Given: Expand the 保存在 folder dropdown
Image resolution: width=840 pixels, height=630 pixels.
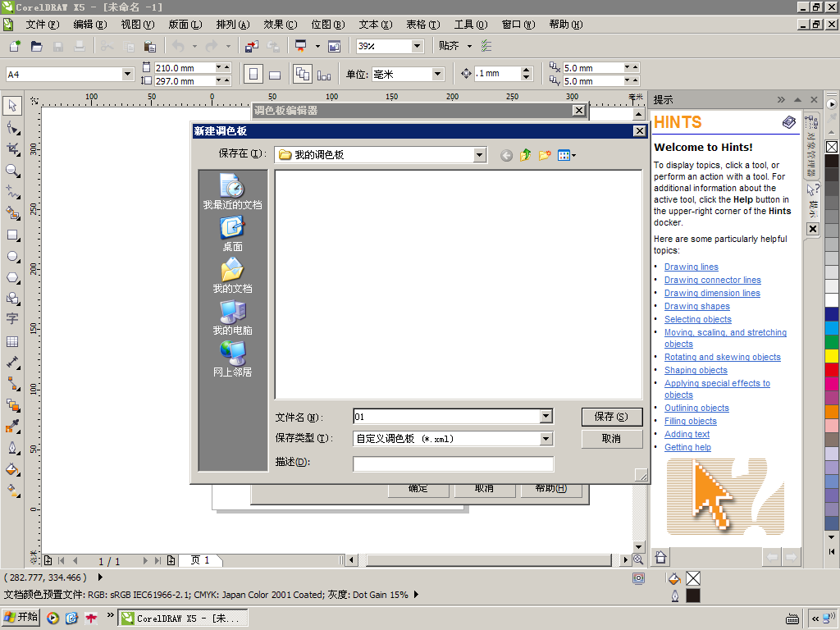Looking at the screenshot, I should click(479, 155).
